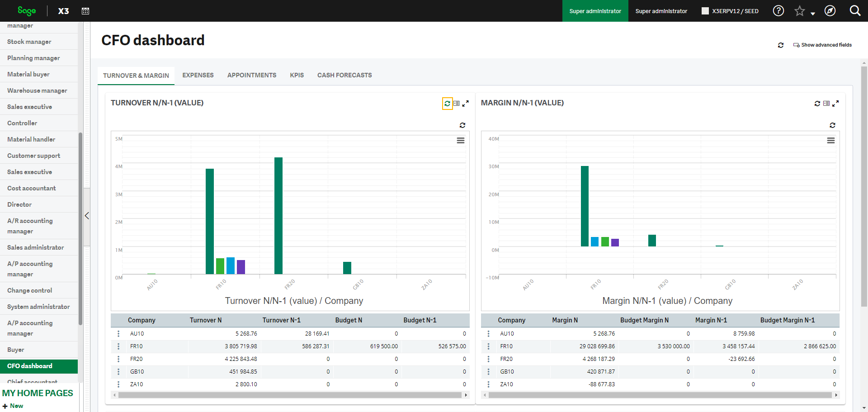Collapse the left sidebar with arrow handle
Image resolution: width=868 pixels, height=412 pixels.
87,216
